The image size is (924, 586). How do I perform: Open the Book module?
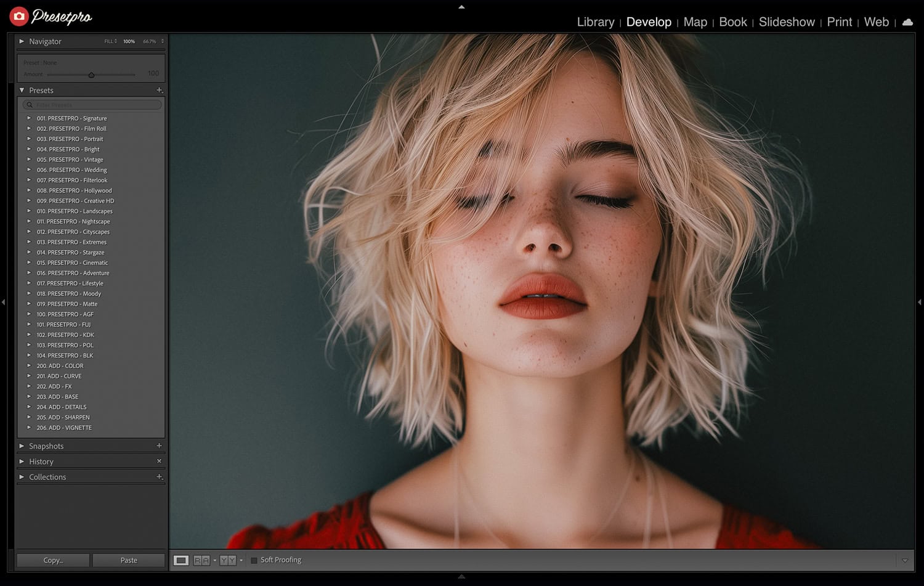(x=733, y=22)
